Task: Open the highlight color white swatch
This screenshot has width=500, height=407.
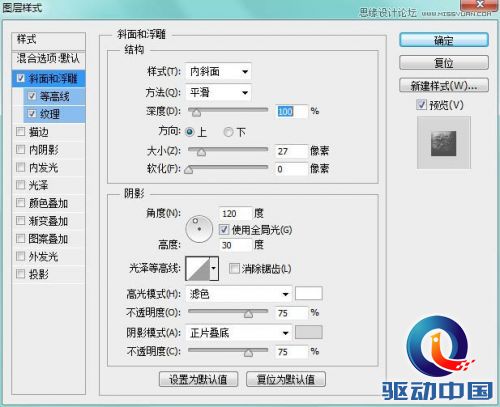Action: tap(309, 294)
